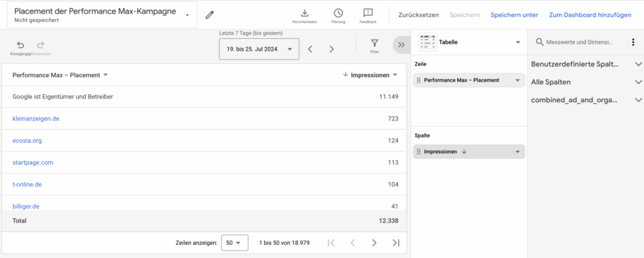The width and height of the screenshot is (644, 258).
Task: Jump to first page of table
Action: tap(331, 243)
